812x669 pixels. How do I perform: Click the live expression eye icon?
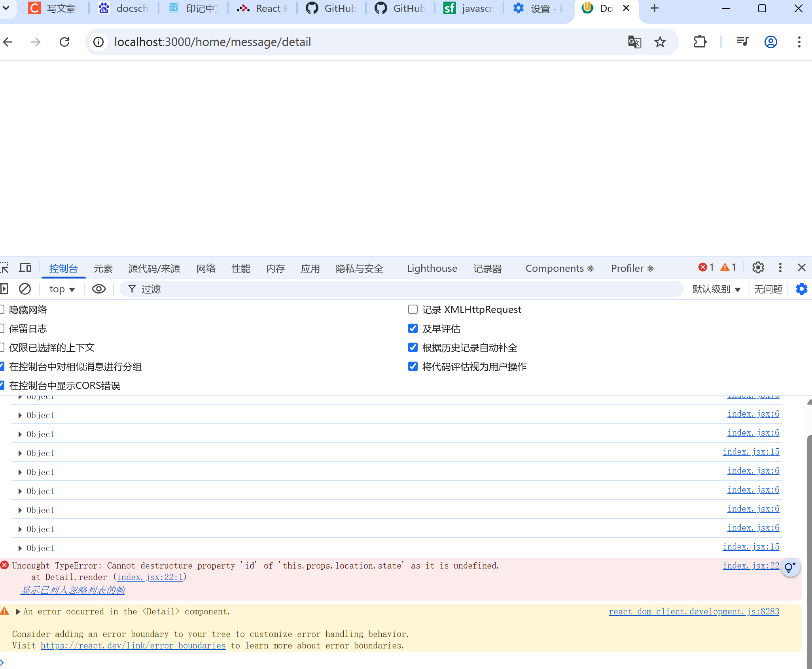[x=98, y=289]
